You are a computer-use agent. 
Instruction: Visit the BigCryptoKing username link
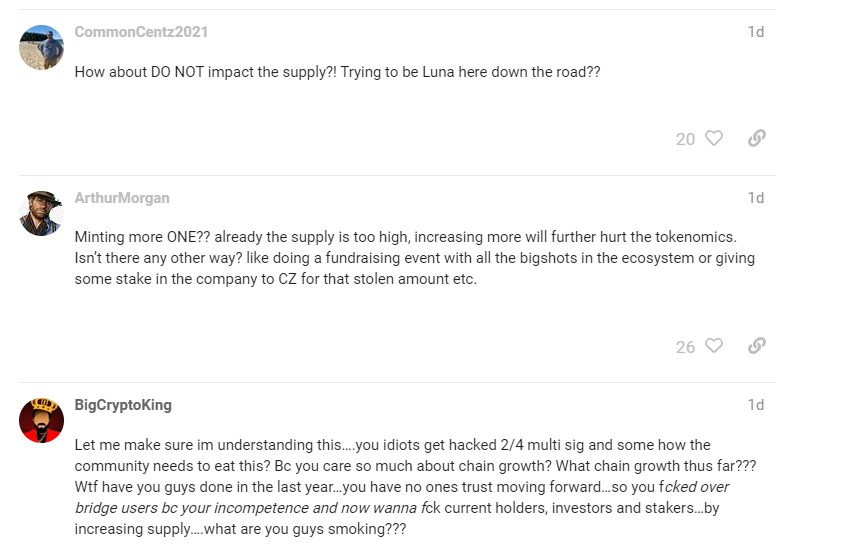(x=123, y=405)
